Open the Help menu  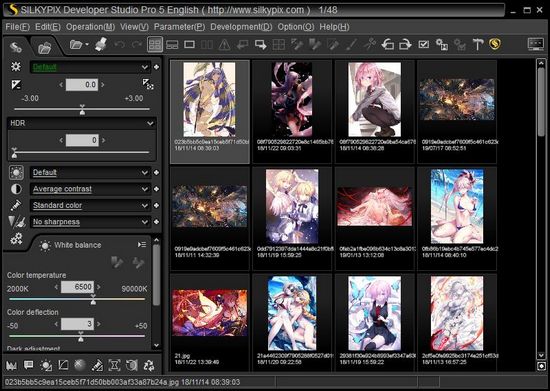[x=334, y=27]
